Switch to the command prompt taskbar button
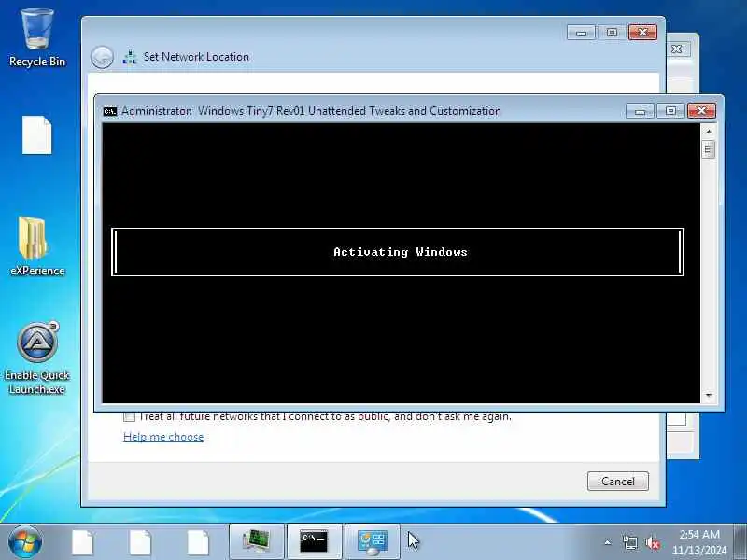747x560 pixels. [314, 541]
